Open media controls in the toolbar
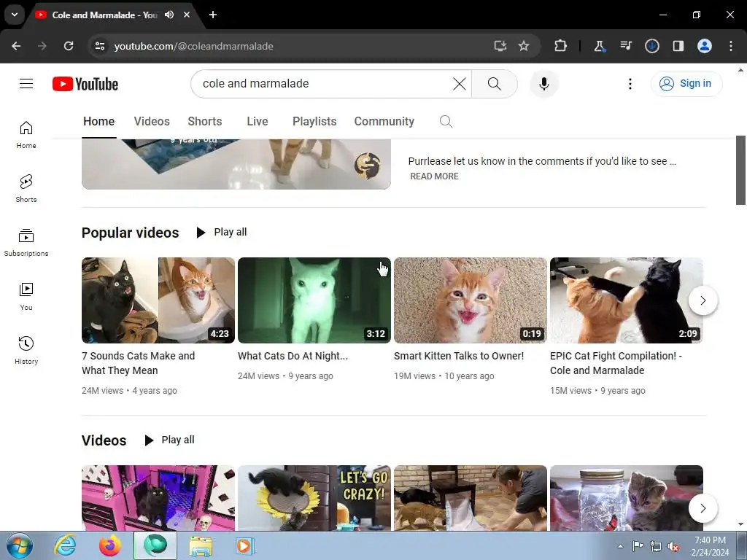The width and height of the screenshot is (747, 560). (625, 46)
